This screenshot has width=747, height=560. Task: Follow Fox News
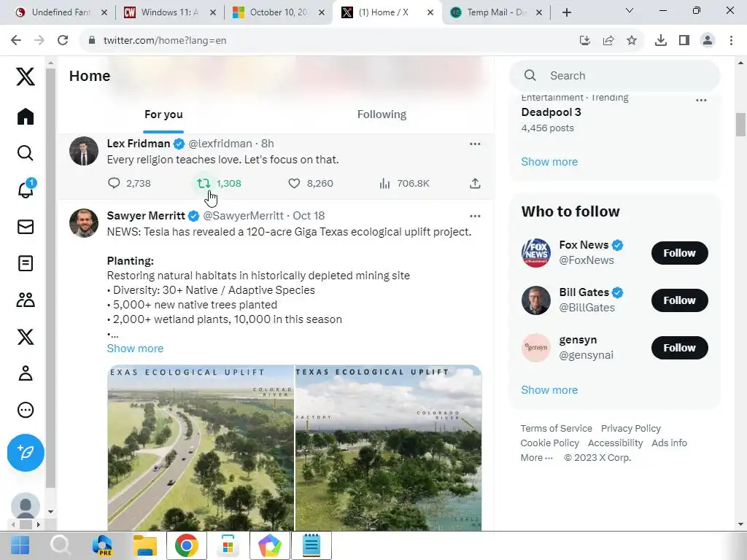pyautogui.click(x=679, y=253)
